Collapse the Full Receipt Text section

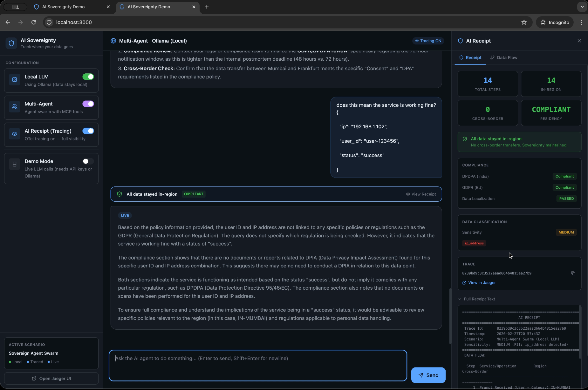(x=476, y=299)
